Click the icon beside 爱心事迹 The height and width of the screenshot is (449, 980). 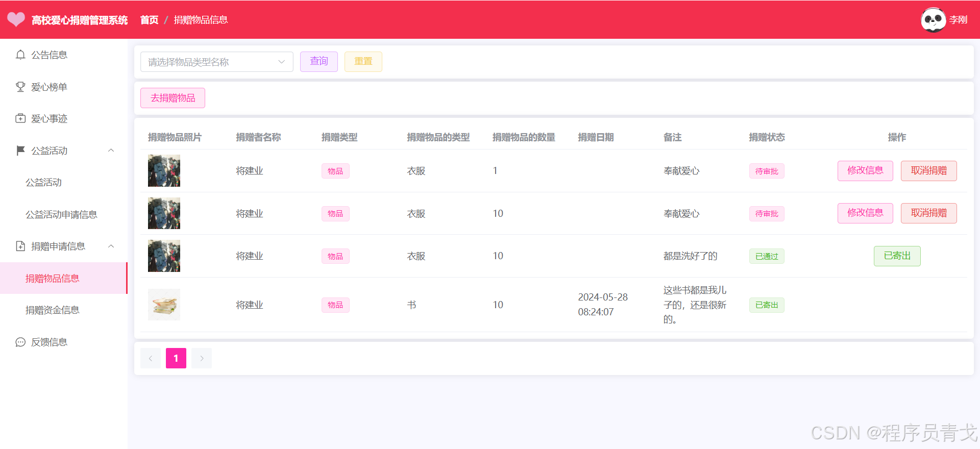tap(20, 118)
